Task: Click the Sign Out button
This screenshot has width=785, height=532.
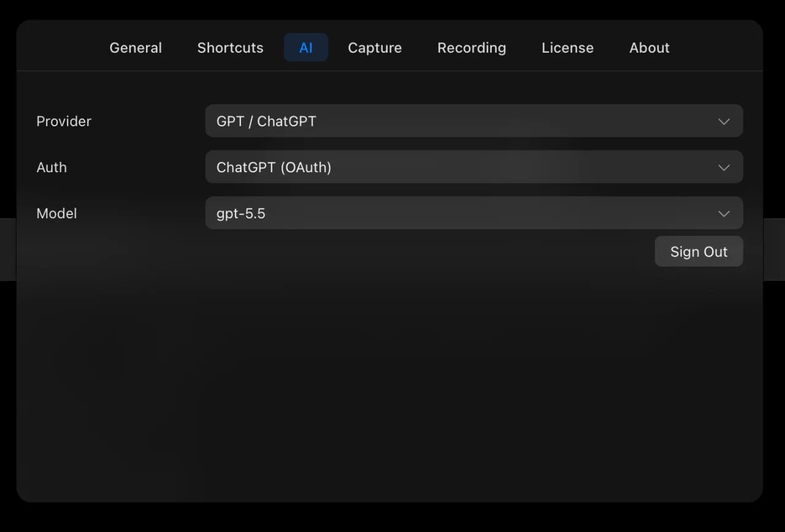Action: [699, 251]
